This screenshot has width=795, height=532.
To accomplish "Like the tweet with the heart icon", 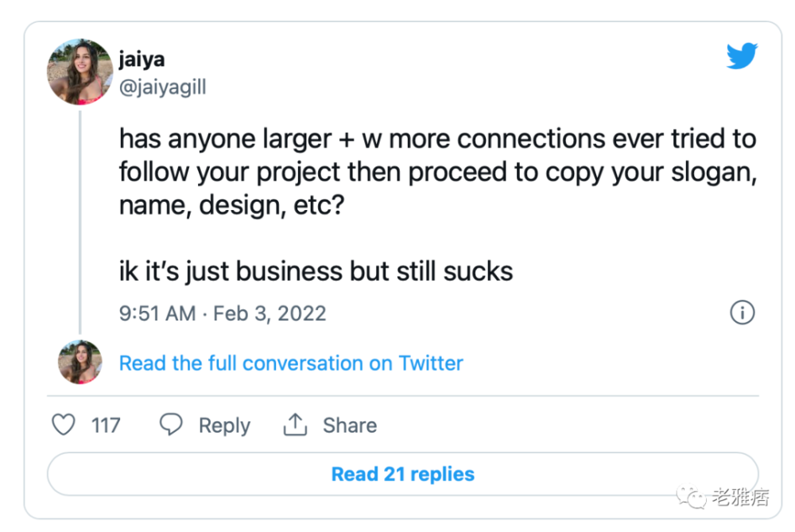I will (x=64, y=425).
